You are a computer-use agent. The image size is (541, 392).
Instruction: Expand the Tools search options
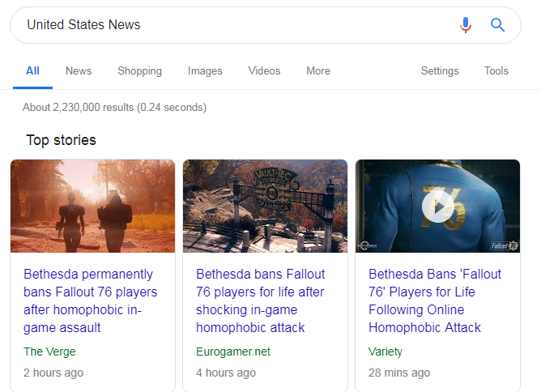point(496,70)
